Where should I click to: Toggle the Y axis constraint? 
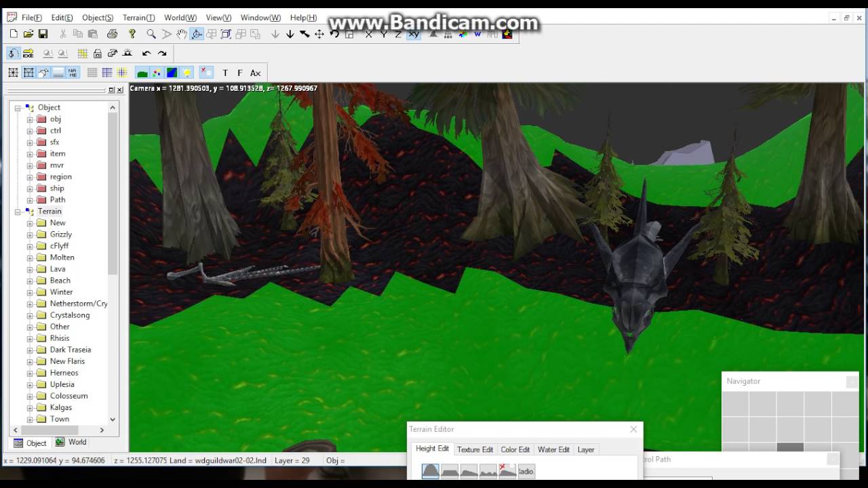tap(384, 34)
